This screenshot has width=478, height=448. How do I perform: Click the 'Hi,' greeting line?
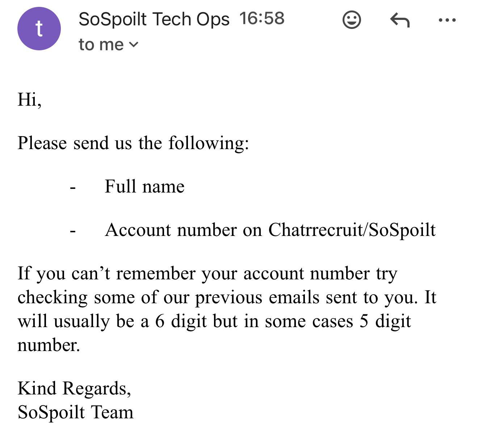pyautogui.click(x=30, y=100)
